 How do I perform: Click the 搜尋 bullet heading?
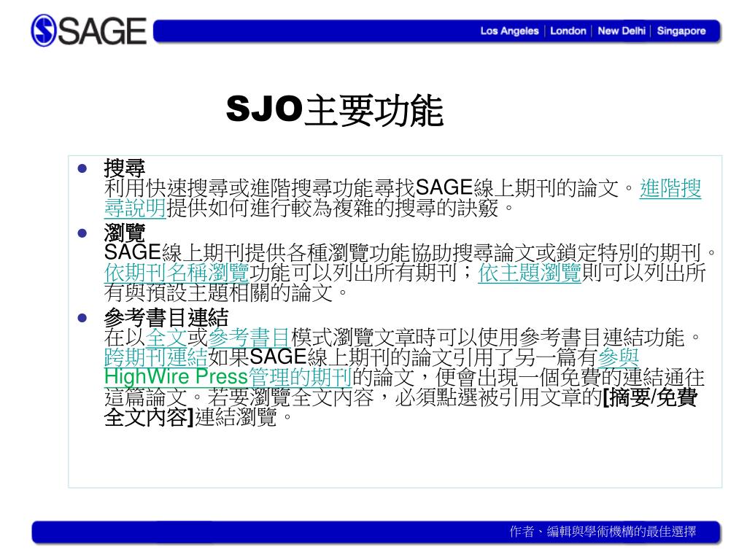(124, 168)
